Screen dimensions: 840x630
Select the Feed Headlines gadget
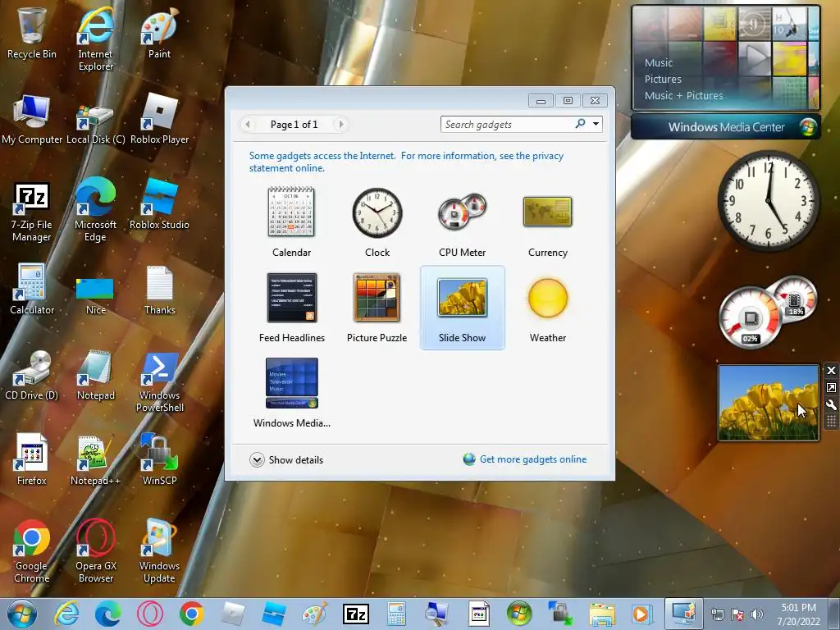click(291, 308)
